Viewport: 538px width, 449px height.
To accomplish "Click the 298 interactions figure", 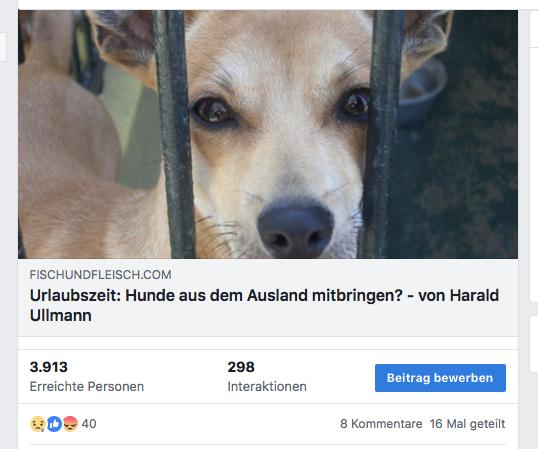I will [x=241, y=367].
